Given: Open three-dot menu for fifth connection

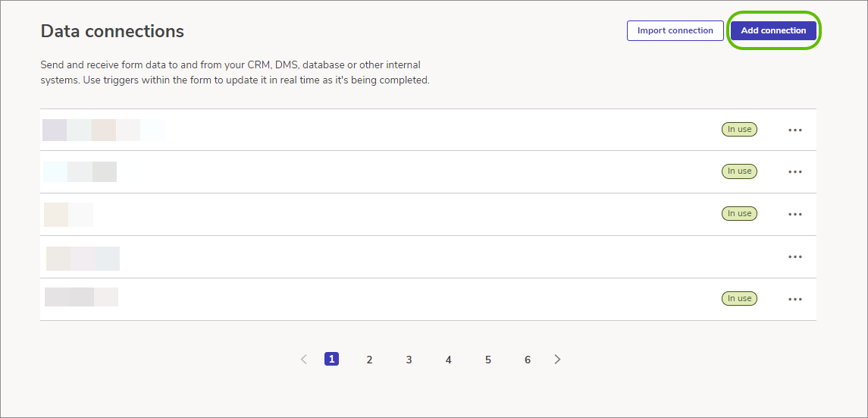Looking at the screenshot, I should (795, 299).
